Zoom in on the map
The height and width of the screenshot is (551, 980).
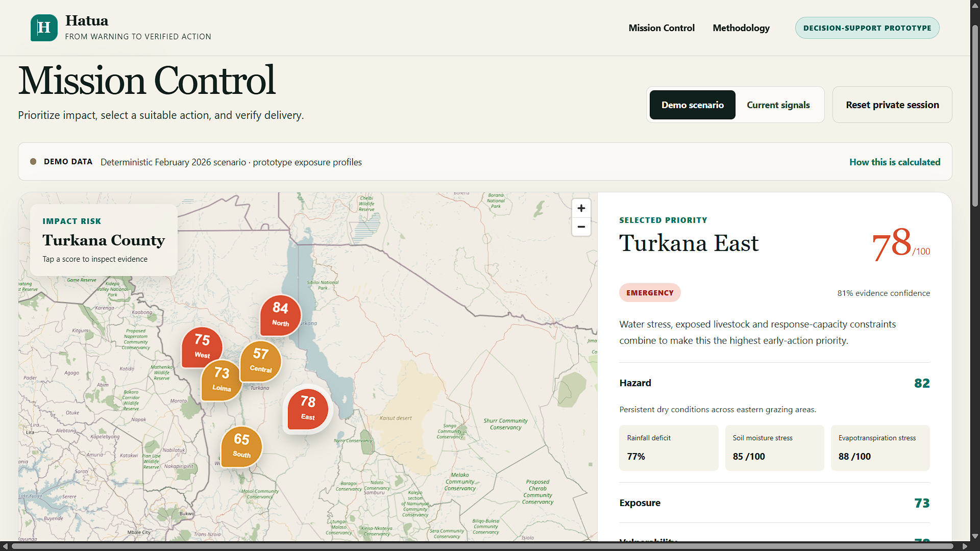point(581,208)
